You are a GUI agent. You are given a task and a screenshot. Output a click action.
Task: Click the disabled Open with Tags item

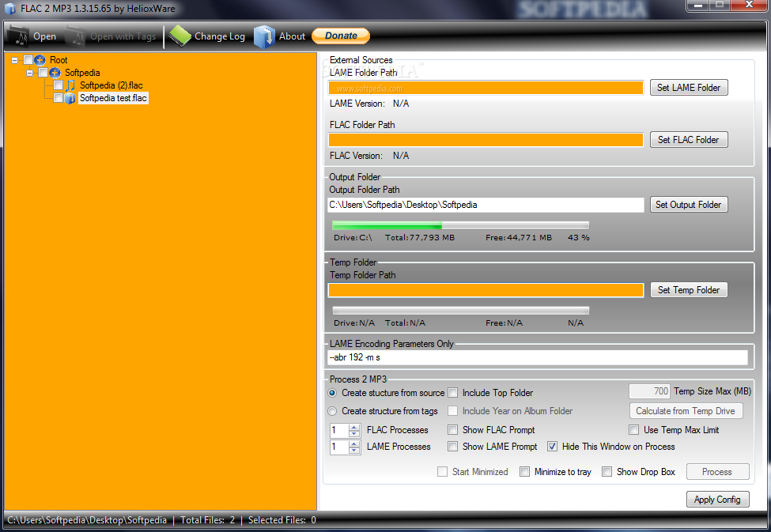123,36
